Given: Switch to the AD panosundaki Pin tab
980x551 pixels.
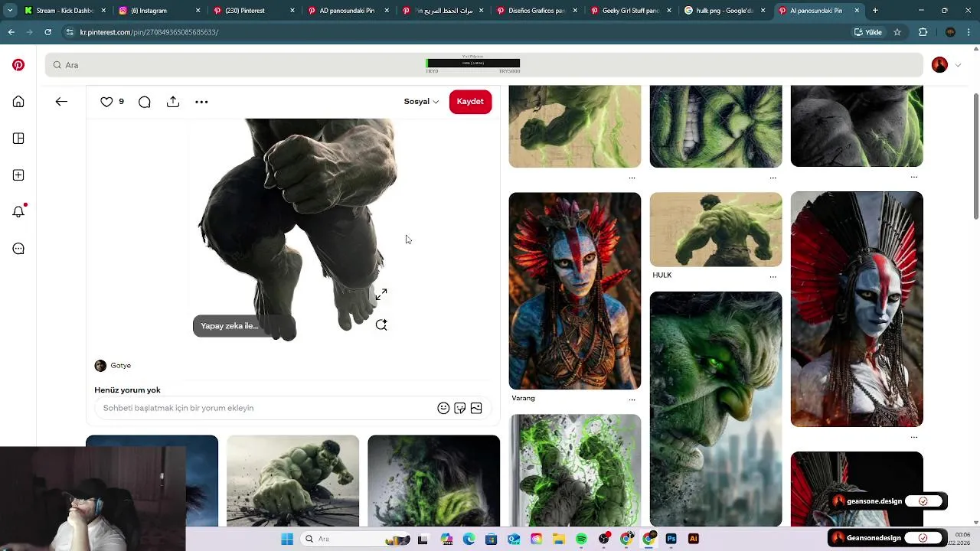Looking at the screenshot, I should click(x=348, y=11).
